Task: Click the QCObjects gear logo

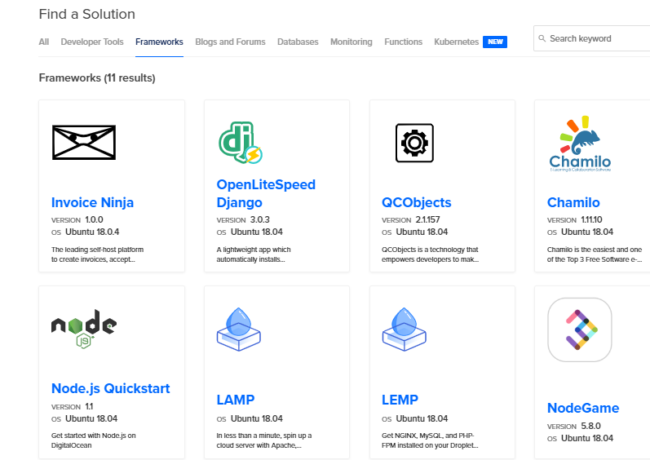Action: (x=415, y=143)
